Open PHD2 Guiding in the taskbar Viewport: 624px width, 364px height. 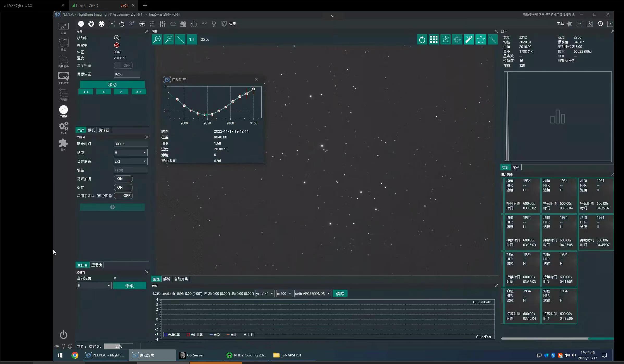point(246,355)
